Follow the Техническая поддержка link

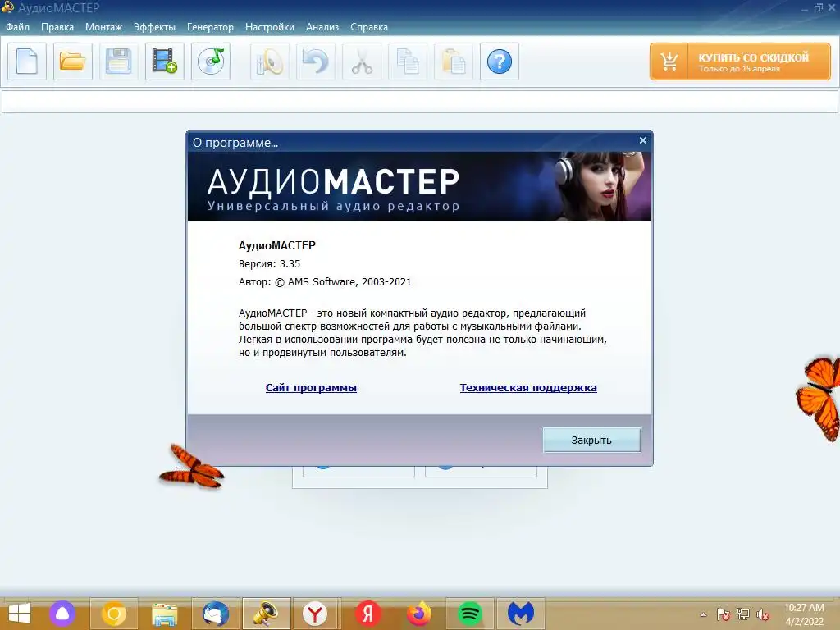(x=528, y=387)
